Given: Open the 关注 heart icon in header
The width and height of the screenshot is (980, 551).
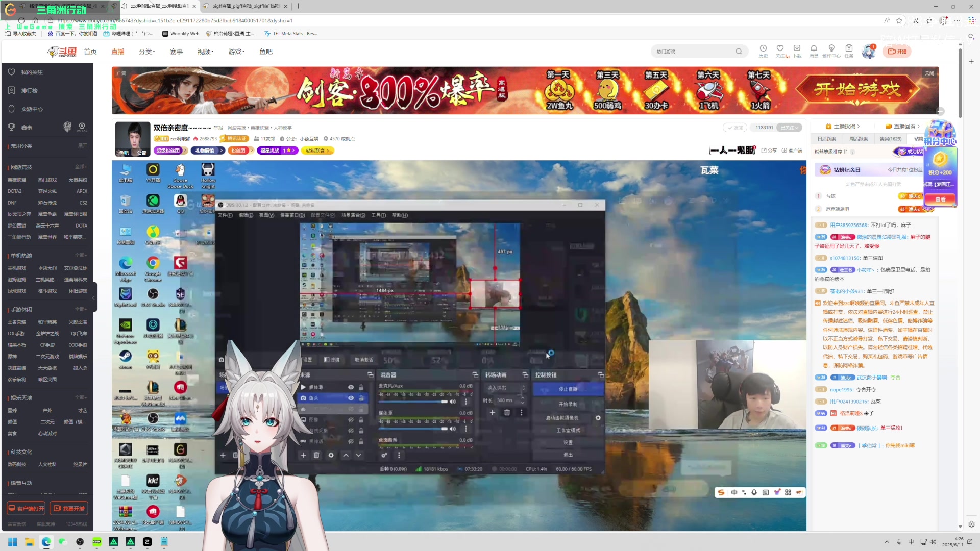Looking at the screenshot, I should 780,51.
